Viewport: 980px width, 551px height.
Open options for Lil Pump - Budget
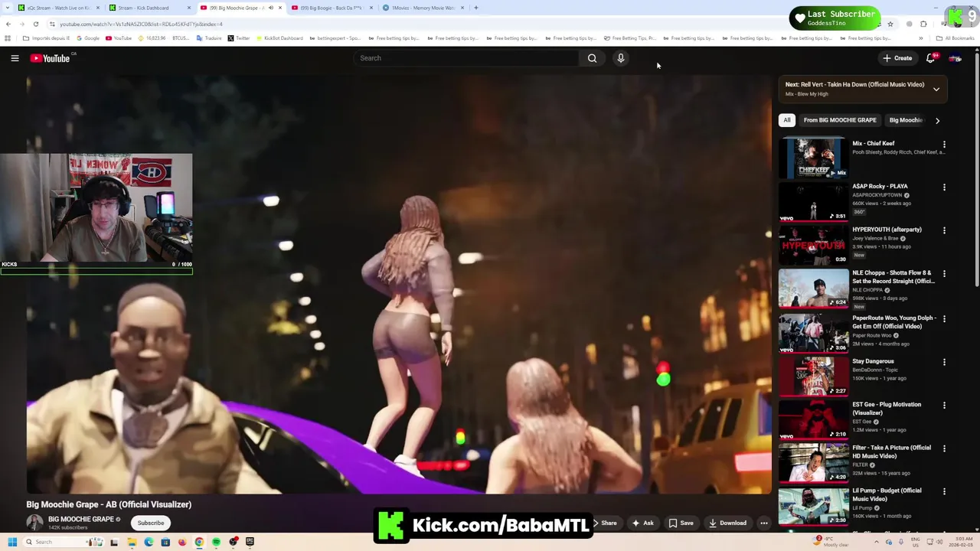pyautogui.click(x=944, y=491)
